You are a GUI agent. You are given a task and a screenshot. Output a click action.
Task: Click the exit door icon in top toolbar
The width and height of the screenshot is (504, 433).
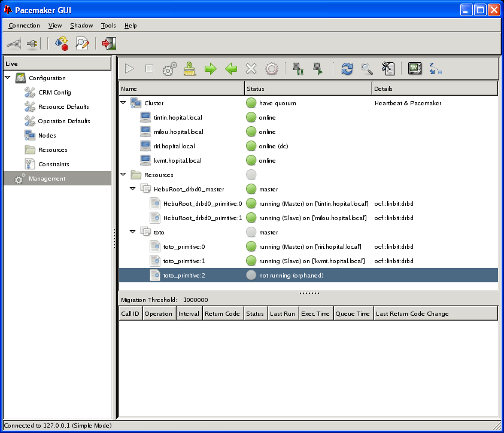(x=109, y=43)
